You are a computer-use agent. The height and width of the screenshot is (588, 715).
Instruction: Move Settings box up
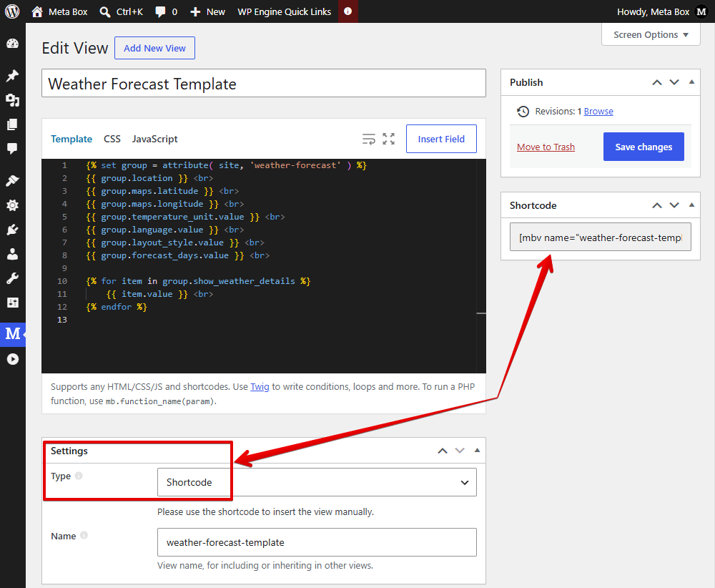[443, 451]
